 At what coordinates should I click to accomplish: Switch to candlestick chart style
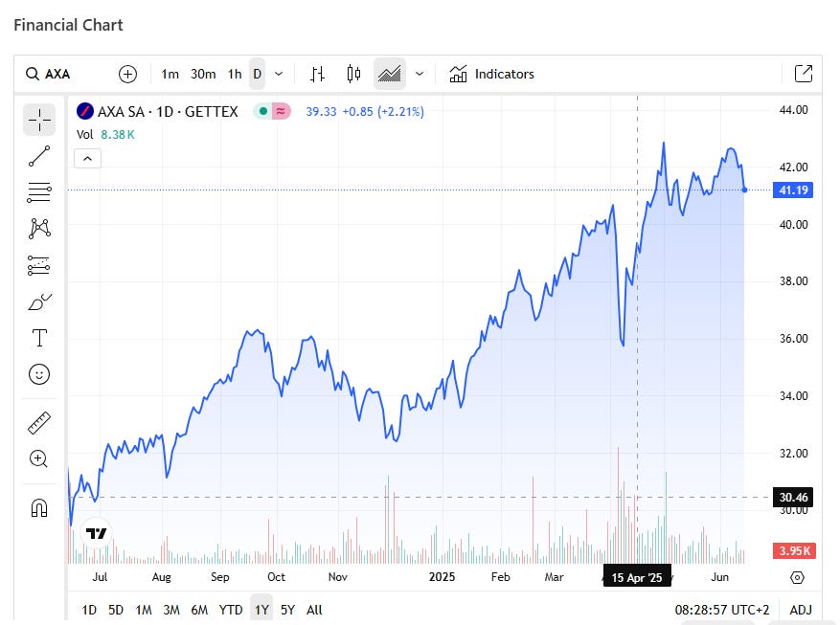click(x=353, y=74)
